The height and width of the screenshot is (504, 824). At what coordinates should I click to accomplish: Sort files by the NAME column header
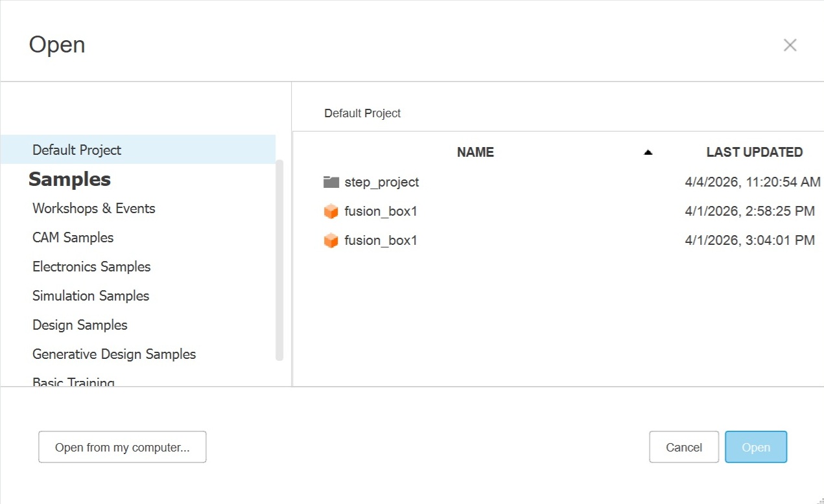click(x=475, y=152)
